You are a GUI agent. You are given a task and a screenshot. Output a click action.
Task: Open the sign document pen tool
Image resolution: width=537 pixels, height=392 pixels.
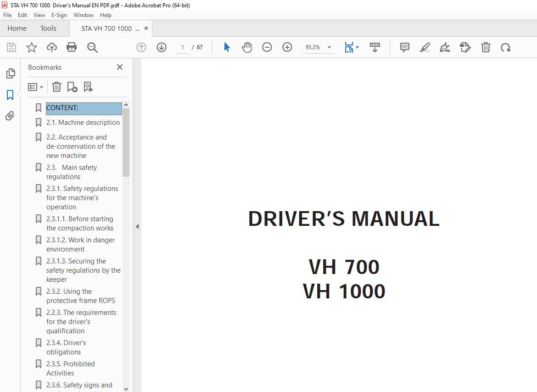point(445,47)
